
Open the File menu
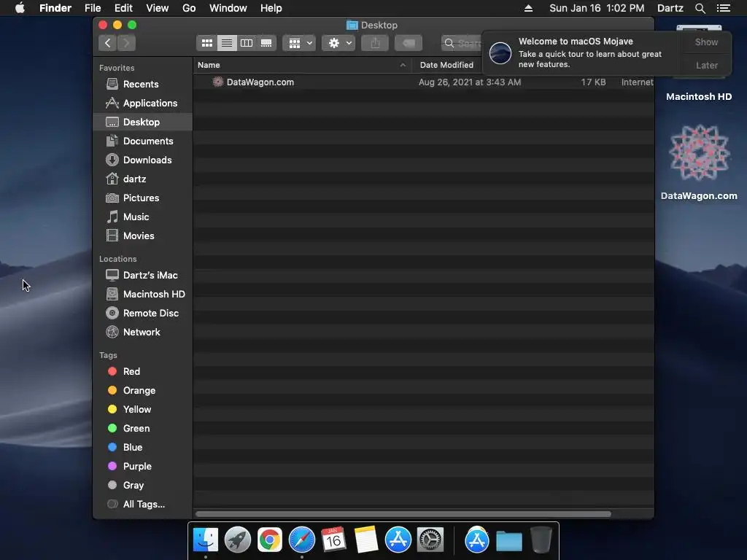pos(93,8)
